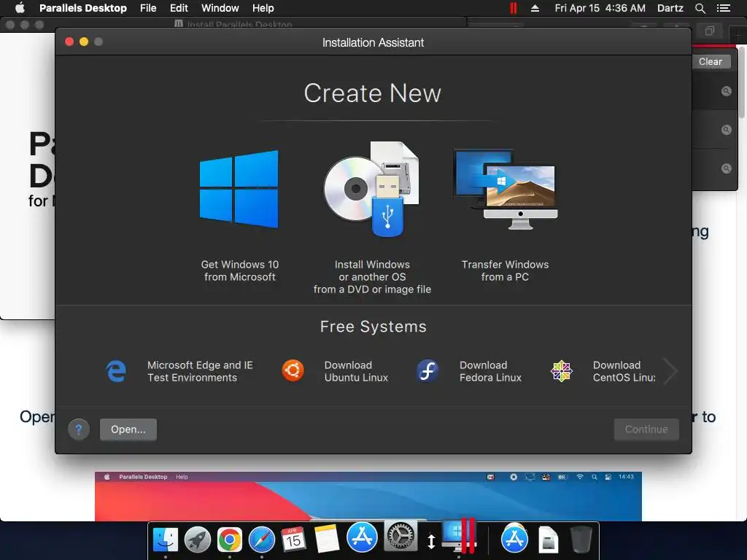Open the Window menu
The height and width of the screenshot is (560, 747).
(220, 8)
